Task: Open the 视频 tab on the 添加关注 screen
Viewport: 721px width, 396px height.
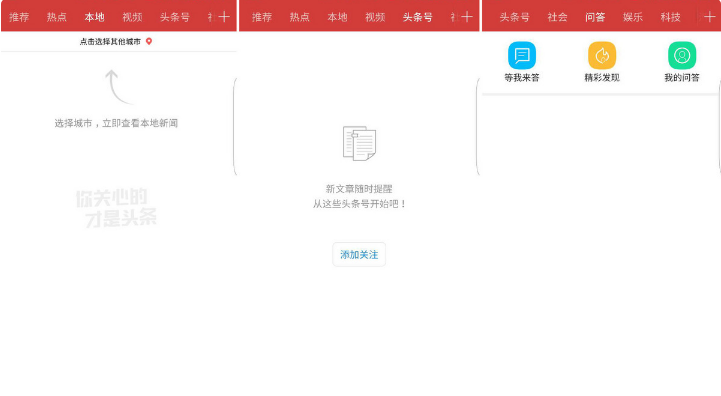Action: 375,17
